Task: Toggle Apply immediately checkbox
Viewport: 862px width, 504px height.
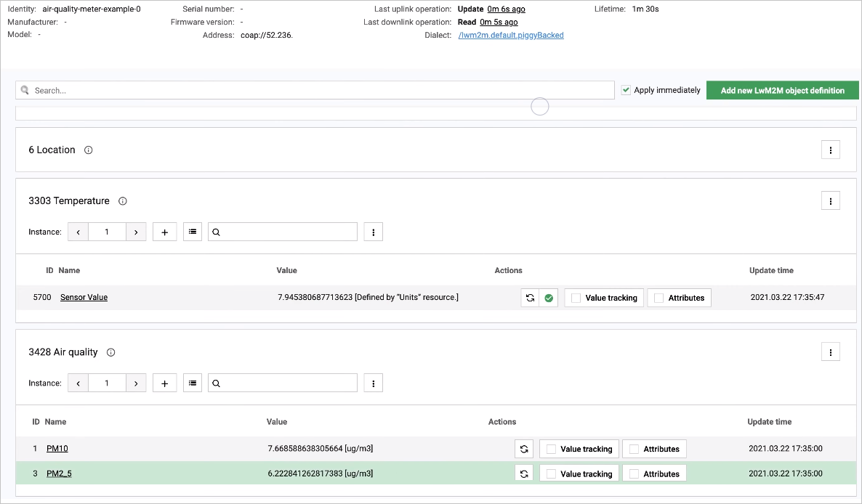Action: point(626,90)
